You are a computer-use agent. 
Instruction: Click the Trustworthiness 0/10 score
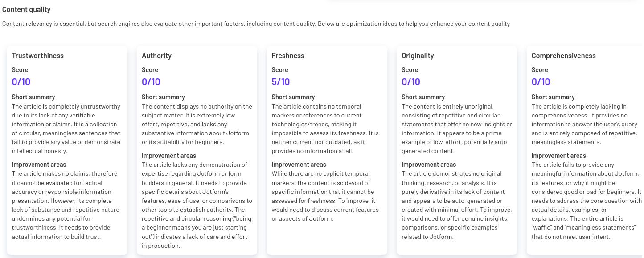(x=21, y=81)
